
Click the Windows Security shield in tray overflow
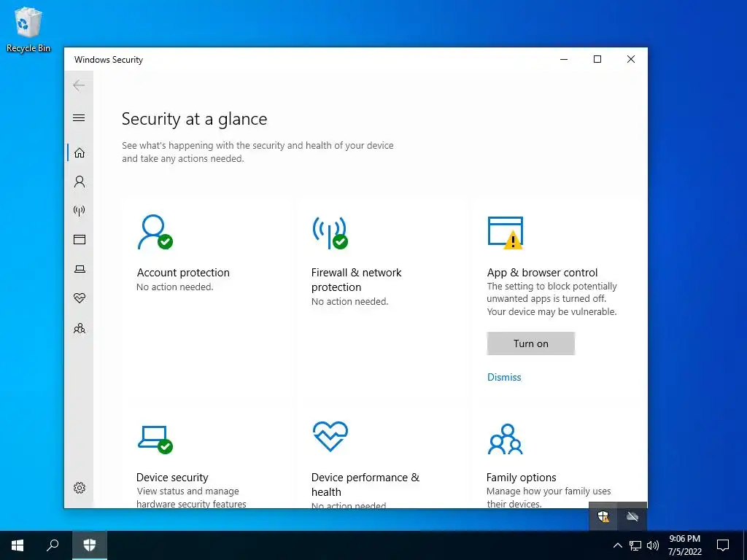point(603,516)
